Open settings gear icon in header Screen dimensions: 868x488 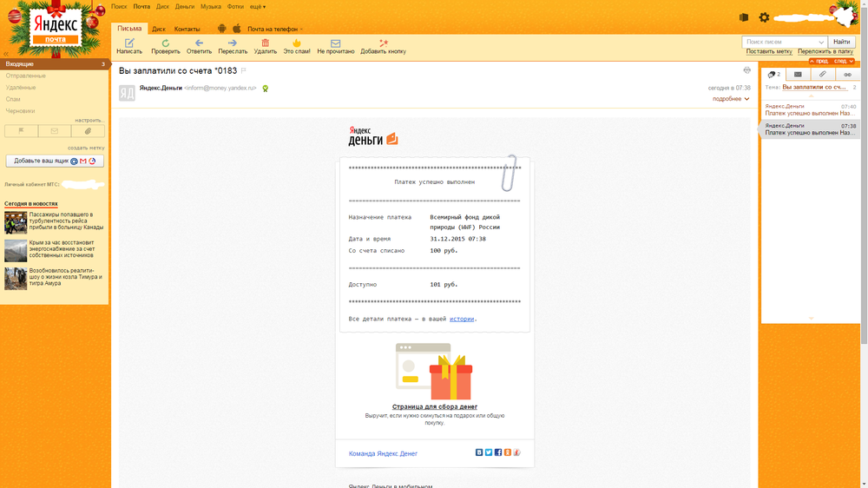coord(764,17)
